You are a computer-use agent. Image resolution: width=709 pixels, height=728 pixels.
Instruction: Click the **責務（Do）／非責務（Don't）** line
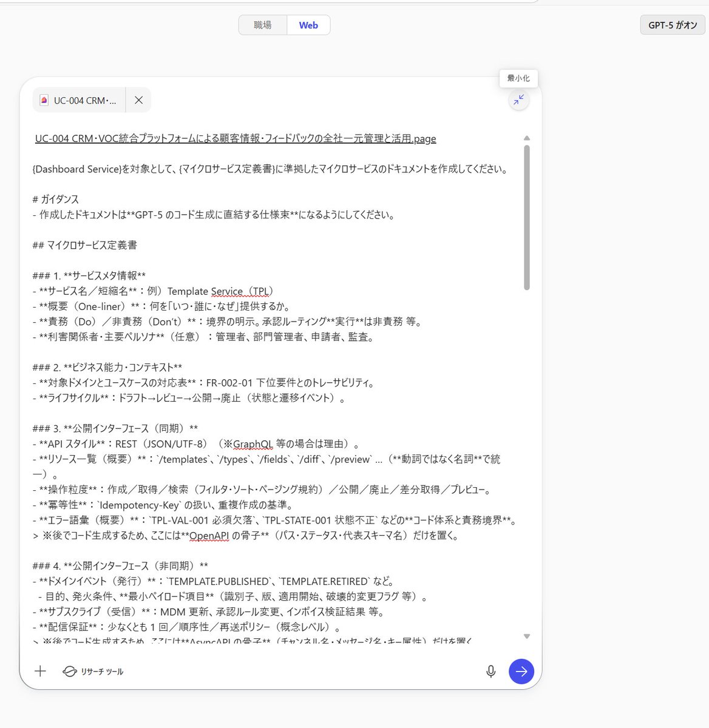pos(227,322)
